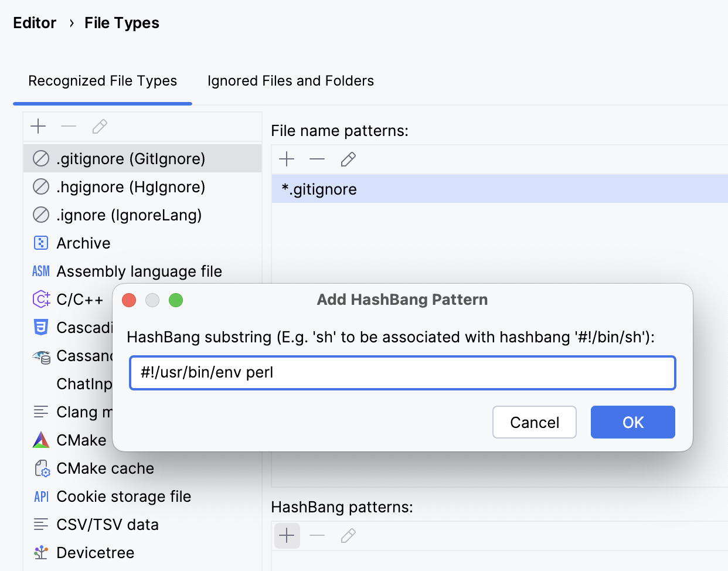
Task: Click the Archive file type icon
Action: (x=40, y=243)
